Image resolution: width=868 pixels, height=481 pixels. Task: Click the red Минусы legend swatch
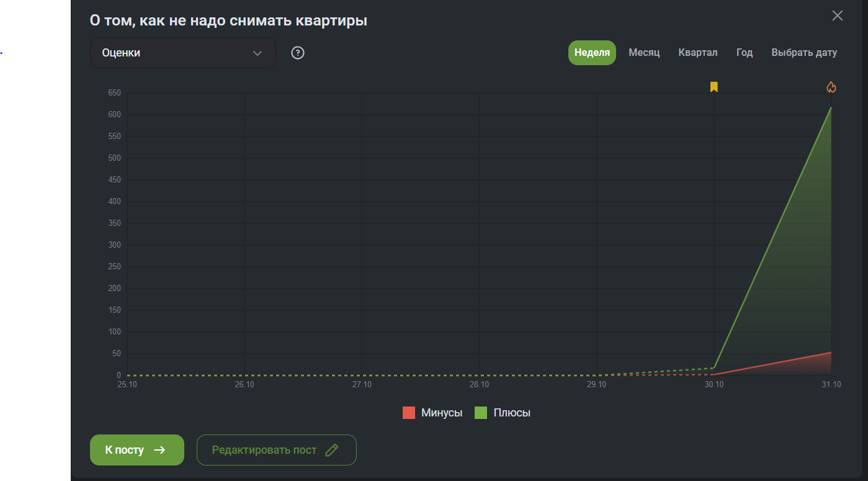[x=409, y=413]
